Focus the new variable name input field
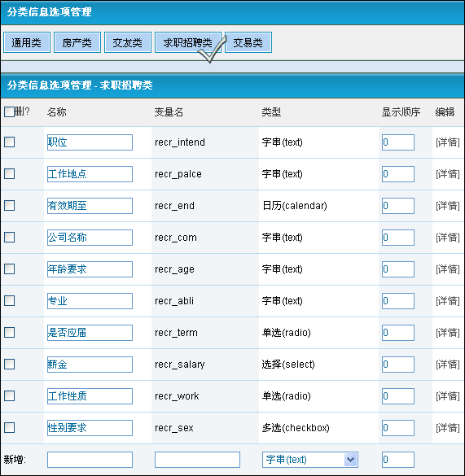Screen dimensions: 465x476 [x=197, y=460]
